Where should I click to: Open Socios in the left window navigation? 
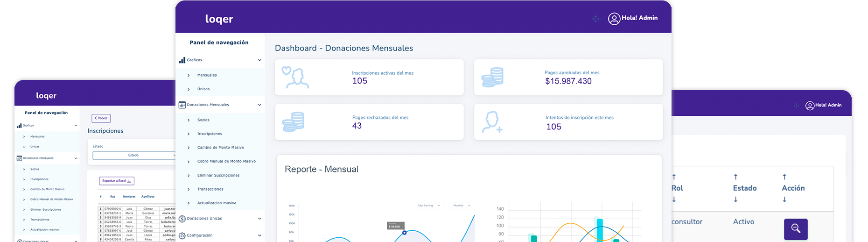pos(35,169)
